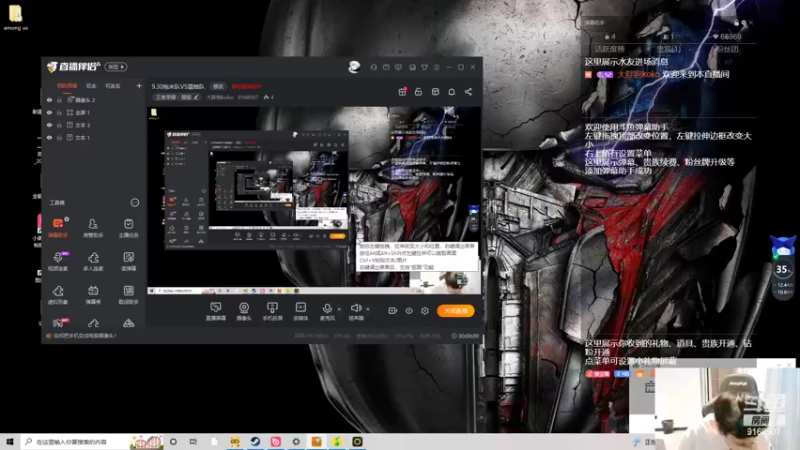This screenshot has height=450, width=800.
Task: Add 直播屏幕 screen capture source
Action: point(215,311)
